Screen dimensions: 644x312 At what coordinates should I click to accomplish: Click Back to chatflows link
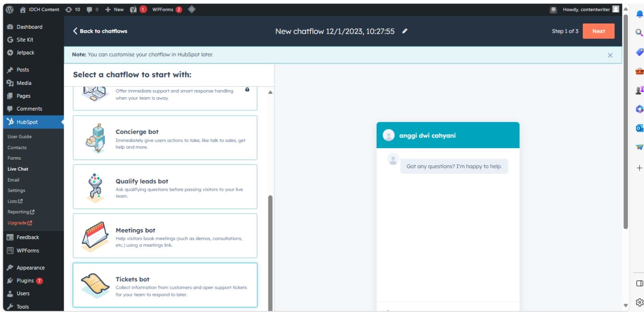[100, 32]
